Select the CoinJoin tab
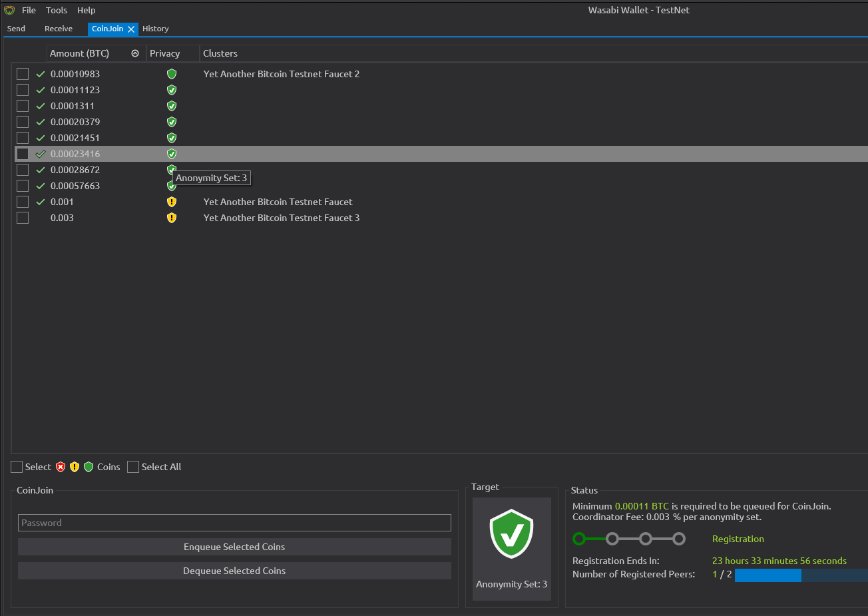868x616 pixels. click(107, 29)
